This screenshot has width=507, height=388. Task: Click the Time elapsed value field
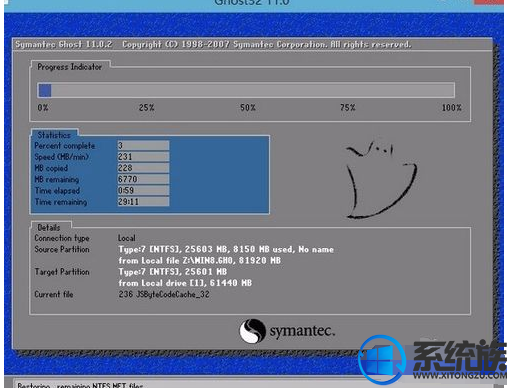tap(143, 190)
